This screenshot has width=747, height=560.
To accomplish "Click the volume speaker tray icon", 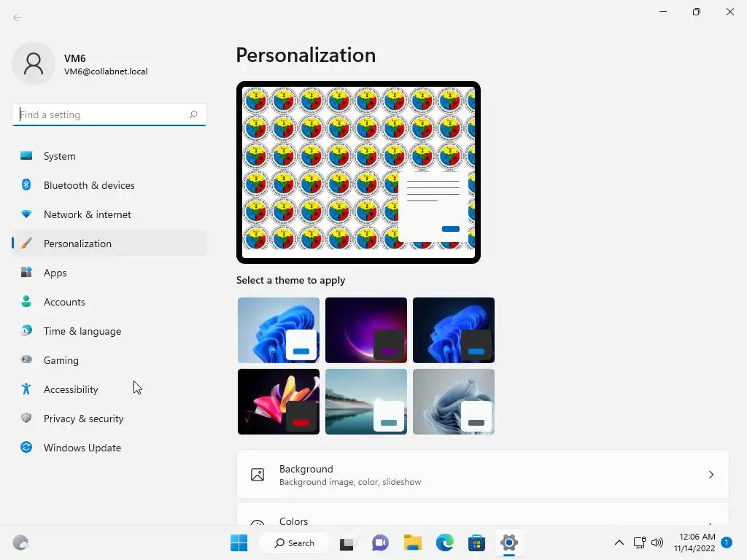I will click(657, 542).
